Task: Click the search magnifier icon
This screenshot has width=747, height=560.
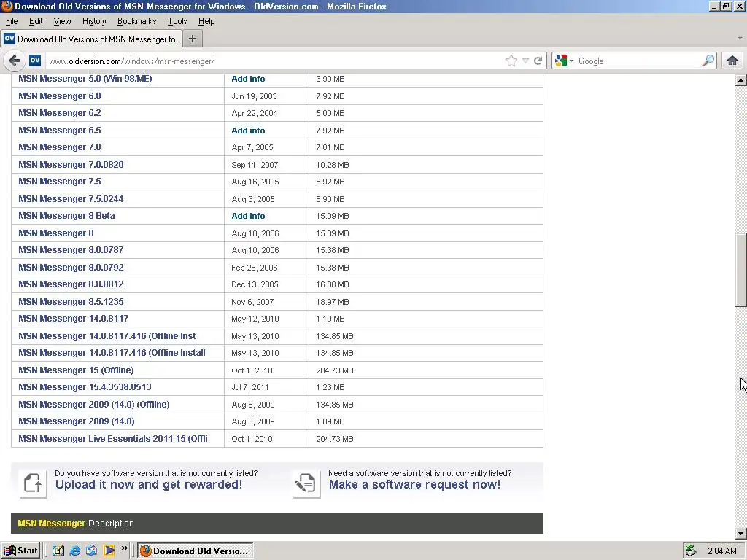Action: tap(708, 61)
